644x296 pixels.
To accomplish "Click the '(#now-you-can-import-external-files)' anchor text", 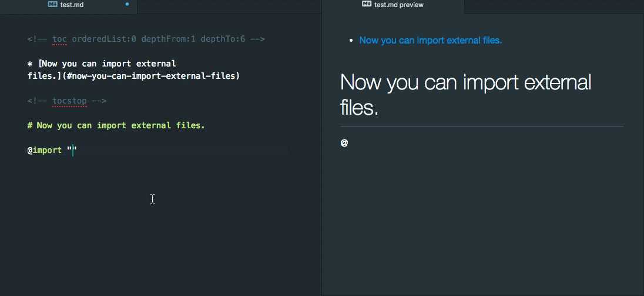I will tap(151, 77).
